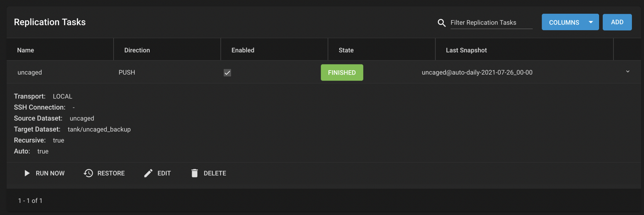Click the RESTORE label
This screenshot has height=215, width=644.
[x=111, y=173]
